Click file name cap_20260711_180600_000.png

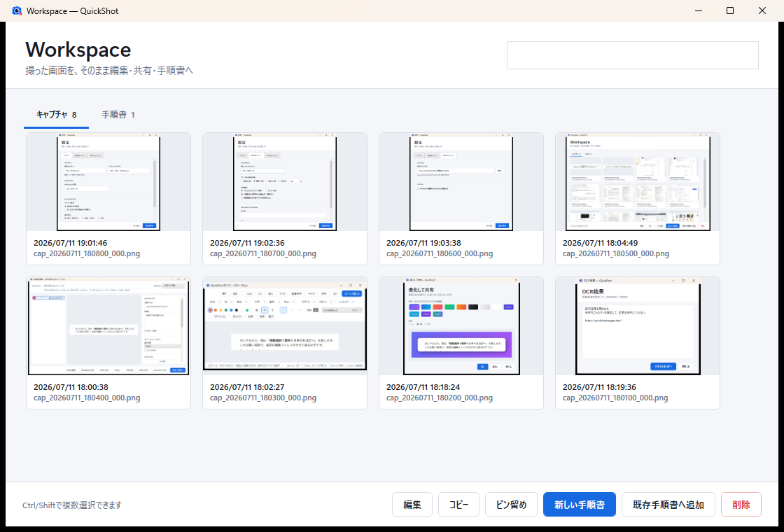440,253
